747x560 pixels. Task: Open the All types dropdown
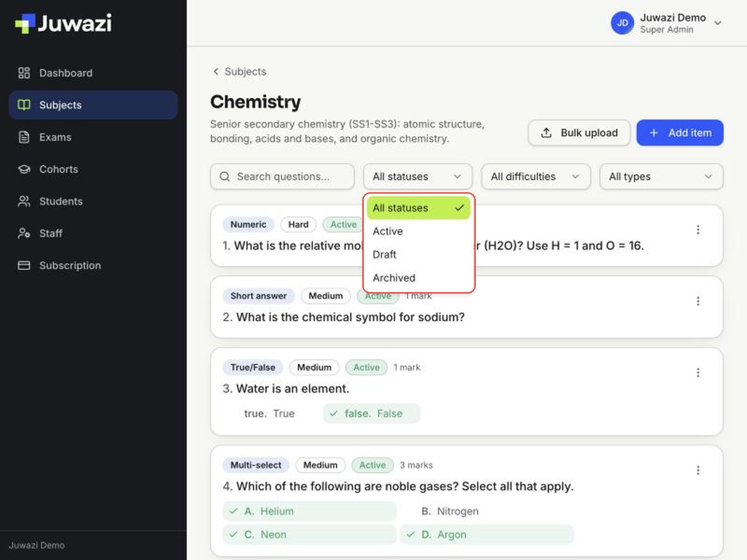click(662, 176)
